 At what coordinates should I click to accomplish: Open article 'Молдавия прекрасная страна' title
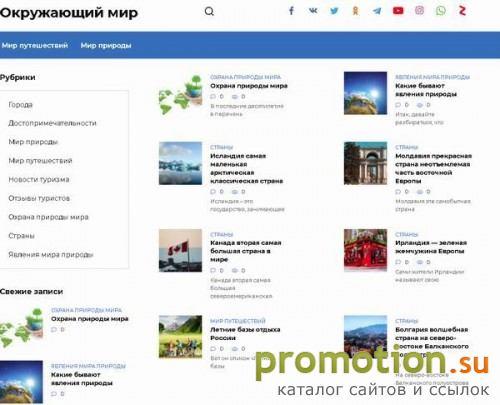(x=433, y=168)
